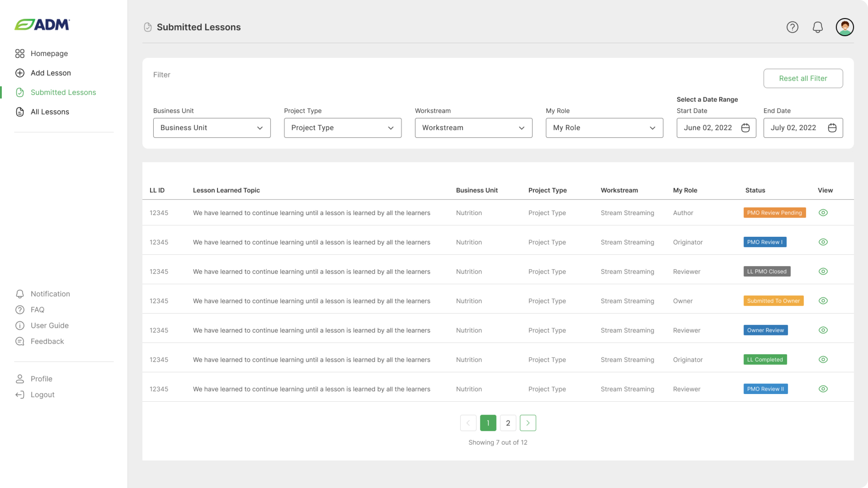The width and height of the screenshot is (868, 488).
Task: View the LL Completed lesson eye icon
Action: point(823,359)
